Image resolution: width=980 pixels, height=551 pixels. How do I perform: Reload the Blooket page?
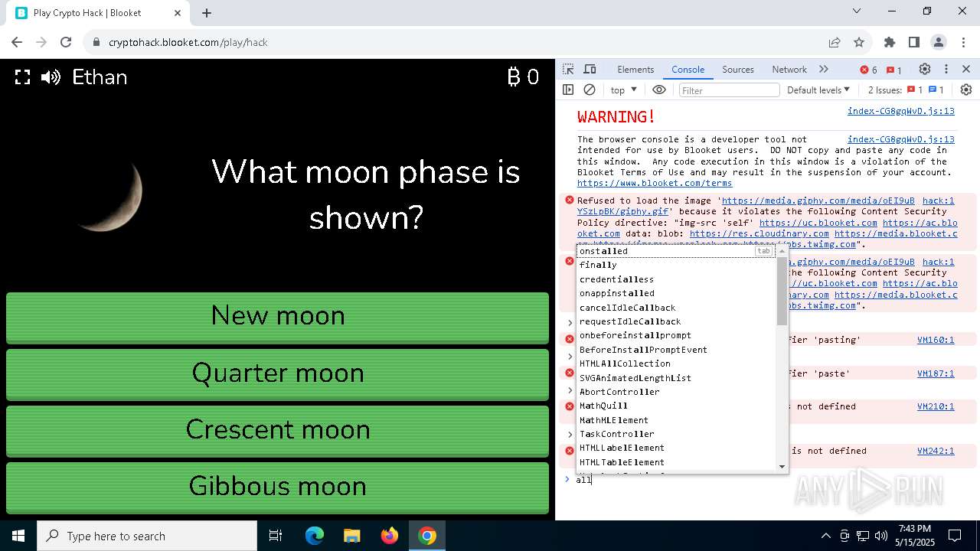66,42
